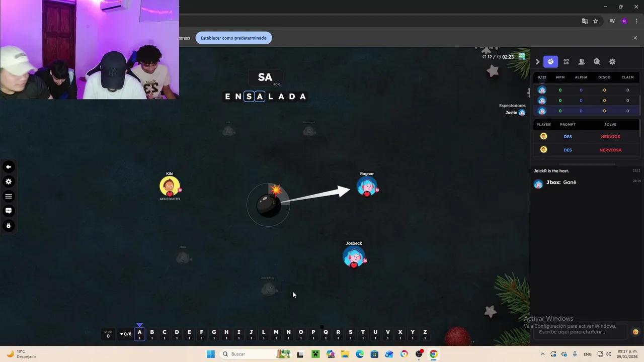Select letter A in alphabet bar
The image size is (644, 362).
[x=139, y=334]
